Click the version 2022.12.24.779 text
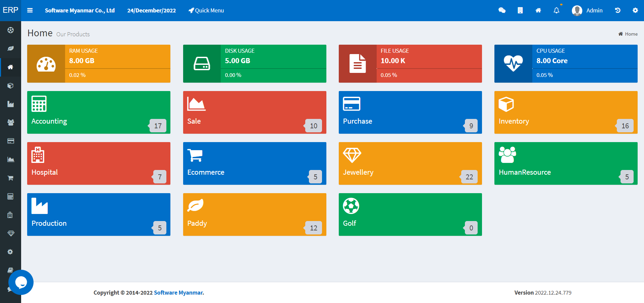Viewport: 644px width, 303px height. pyautogui.click(x=553, y=293)
